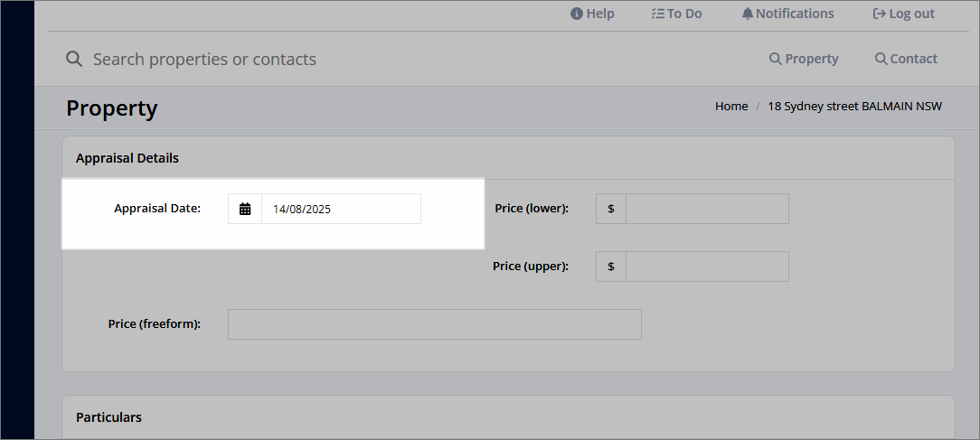Click the Contact search magnifier icon
Image resolution: width=980 pixels, height=440 pixels.
[x=881, y=59]
